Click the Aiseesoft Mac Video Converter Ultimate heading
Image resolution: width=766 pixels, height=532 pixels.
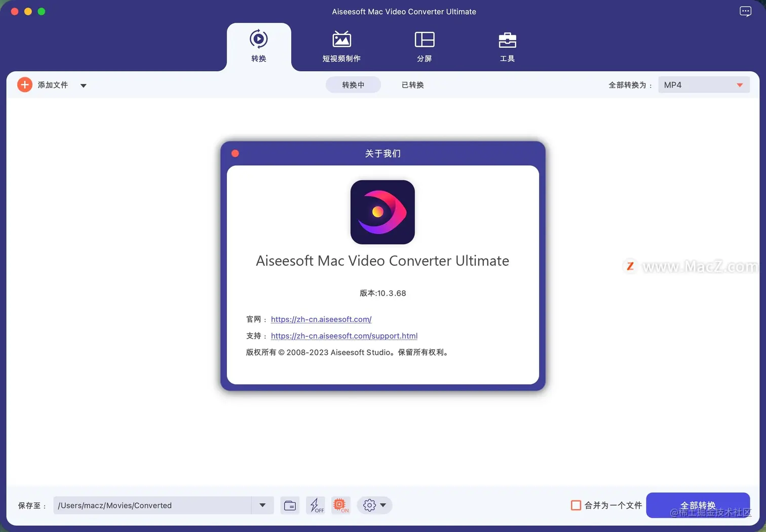point(382,261)
